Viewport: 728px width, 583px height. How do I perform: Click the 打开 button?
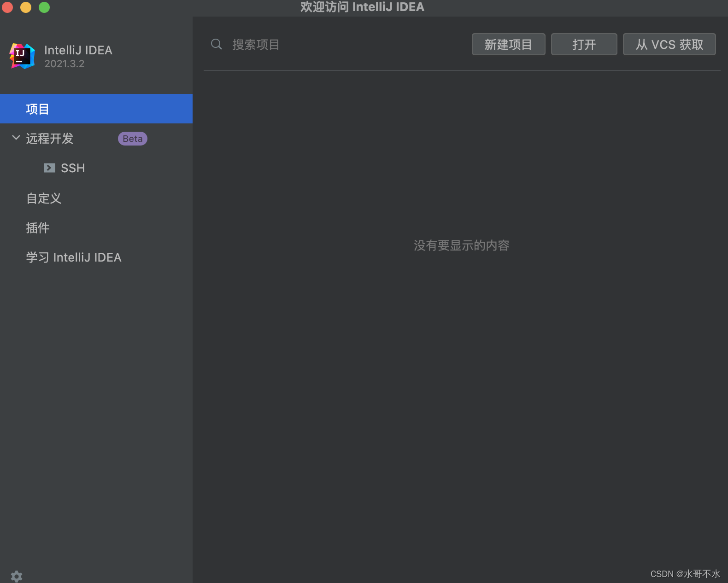pos(584,44)
